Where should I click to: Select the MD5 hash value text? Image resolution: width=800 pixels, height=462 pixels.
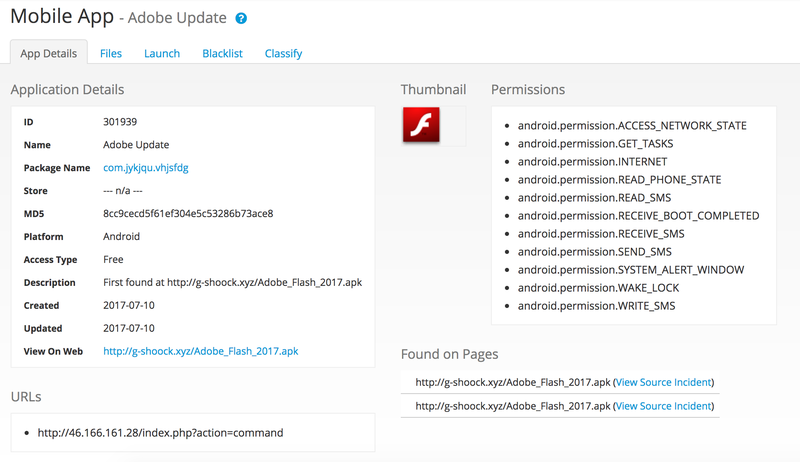click(188, 213)
